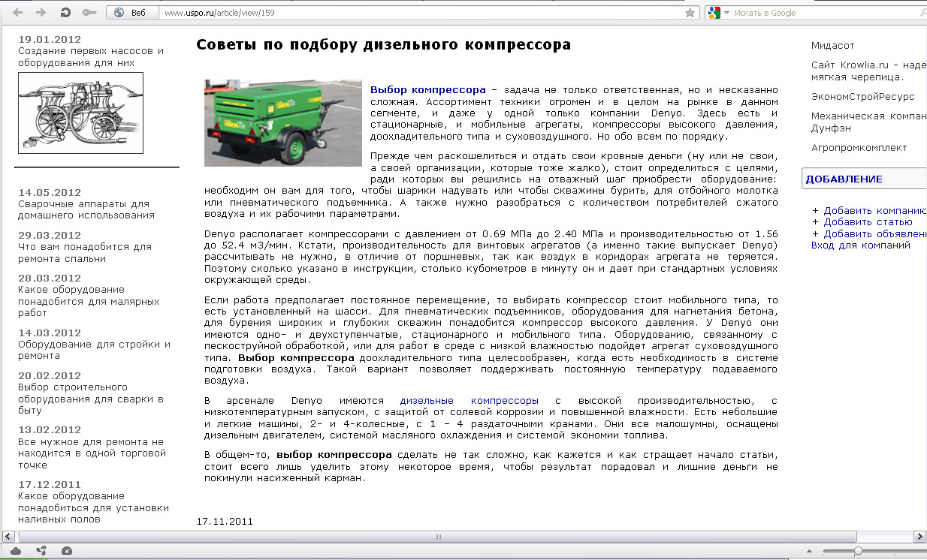Open the Мидасот company link
The height and width of the screenshot is (560, 927).
coord(832,46)
